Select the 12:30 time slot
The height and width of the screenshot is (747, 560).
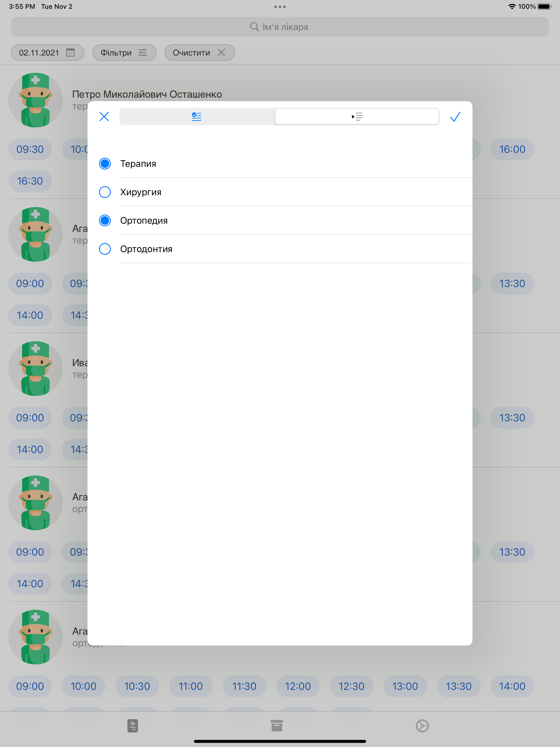point(352,686)
